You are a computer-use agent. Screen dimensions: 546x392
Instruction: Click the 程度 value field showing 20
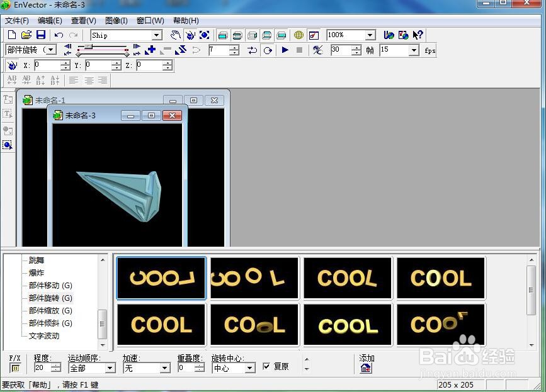click(x=43, y=367)
